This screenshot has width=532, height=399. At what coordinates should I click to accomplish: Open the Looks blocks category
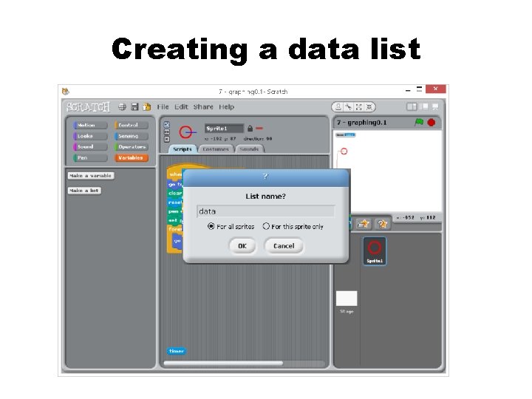pyautogui.click(x=90, y=136)
